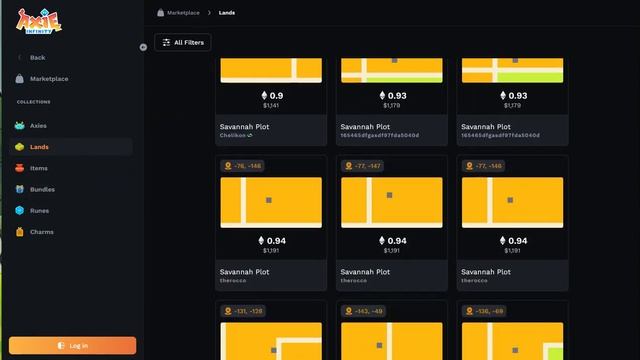This screenshot has height=360, width=640.
Task: Collapse the sidebar with the round arrow button
Action: [x=143, y=47]
